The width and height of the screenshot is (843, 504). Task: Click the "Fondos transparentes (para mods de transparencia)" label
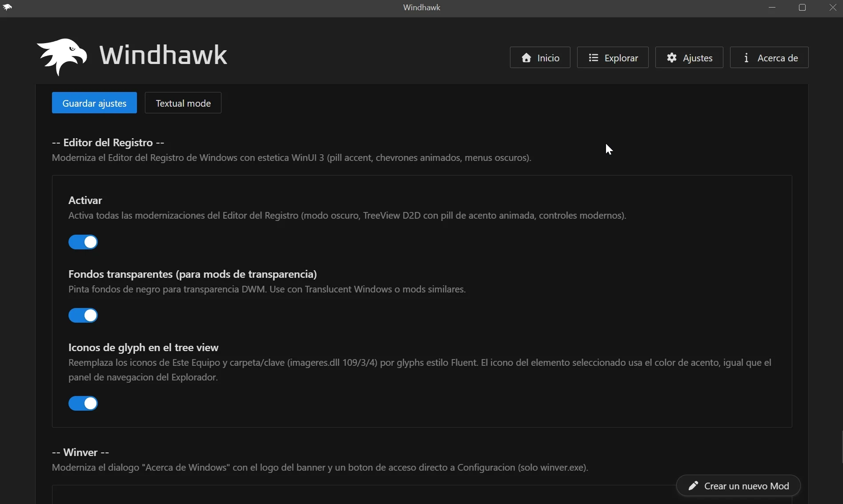coord(193,274)
